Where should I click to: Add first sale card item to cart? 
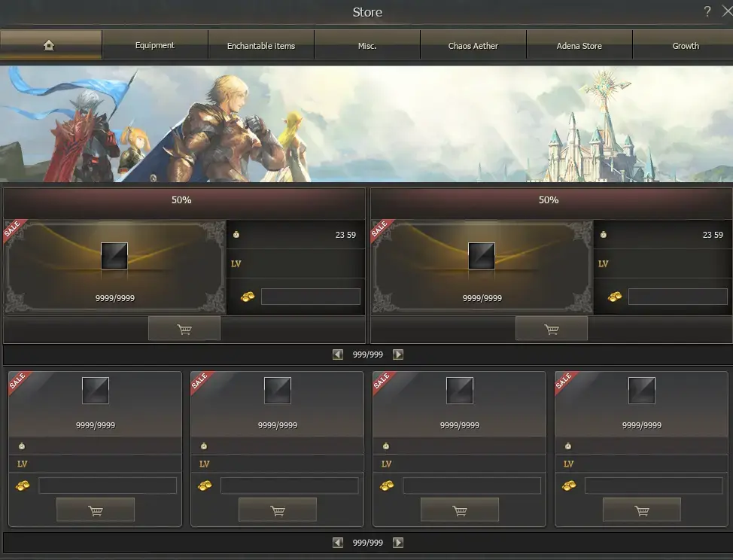[96, 510]
